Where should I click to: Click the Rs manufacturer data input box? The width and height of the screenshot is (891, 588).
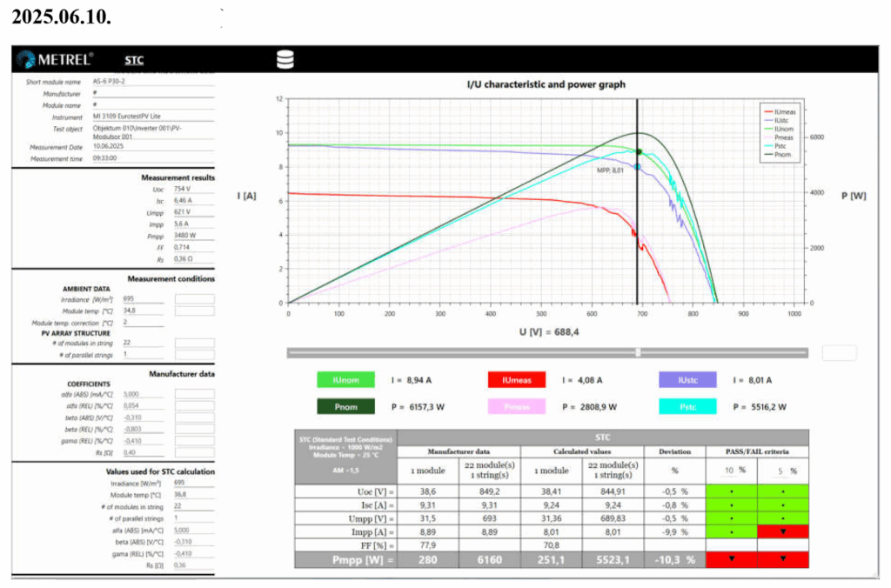tap(194, 451)
